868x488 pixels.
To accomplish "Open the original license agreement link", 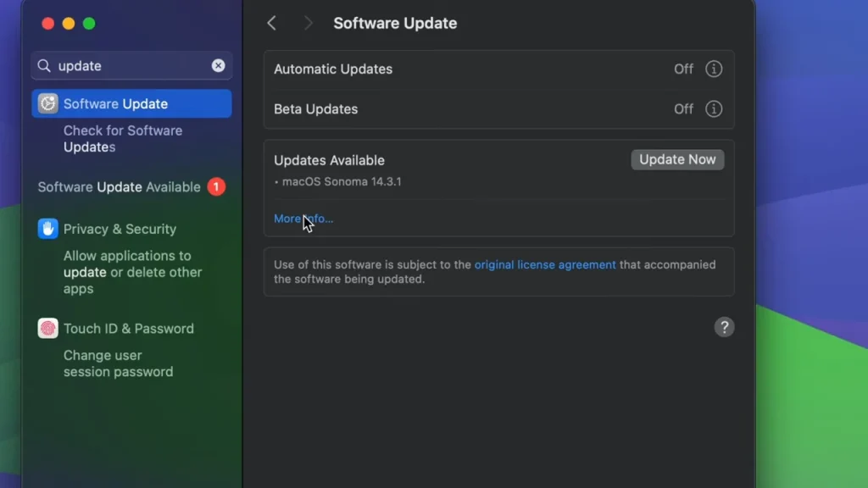I will pos(545,264).
